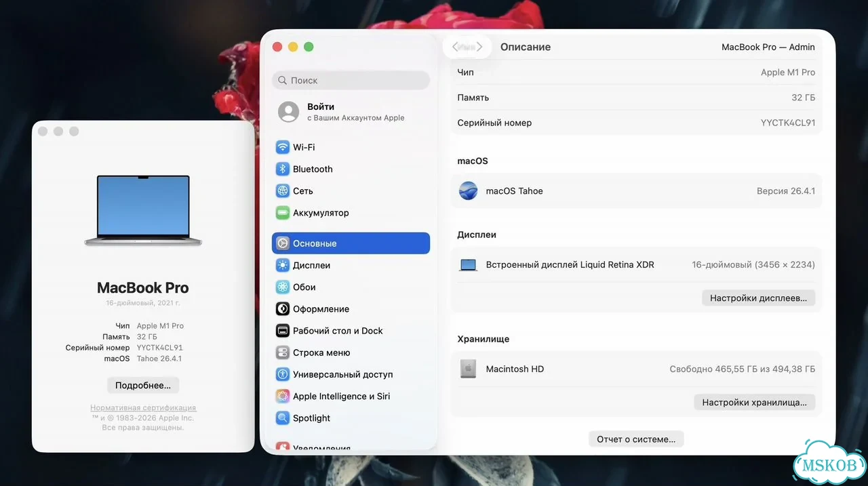
Task: Open Аккумулятор settings
Action: point(351,213)
